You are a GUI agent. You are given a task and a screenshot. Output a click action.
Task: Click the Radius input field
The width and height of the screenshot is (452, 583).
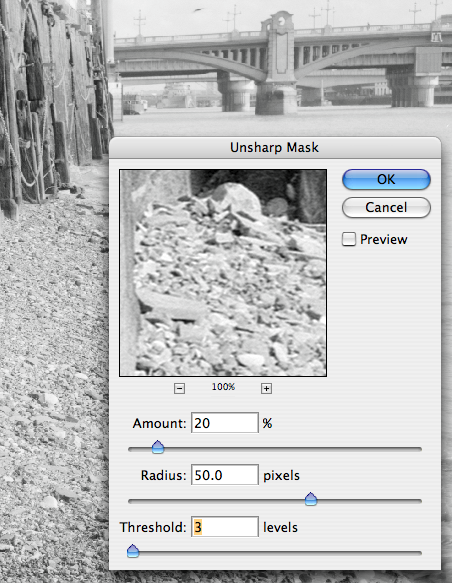coord(225,475)
